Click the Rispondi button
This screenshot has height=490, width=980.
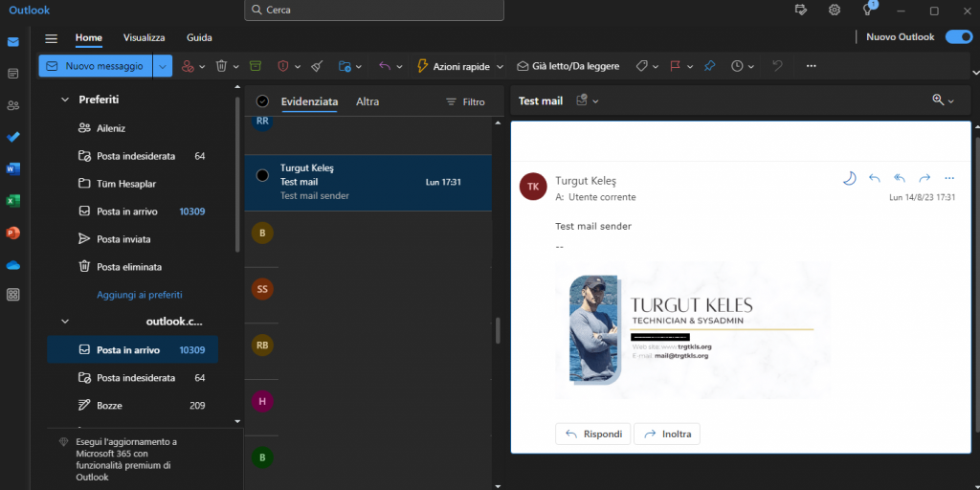click(592, 434)
